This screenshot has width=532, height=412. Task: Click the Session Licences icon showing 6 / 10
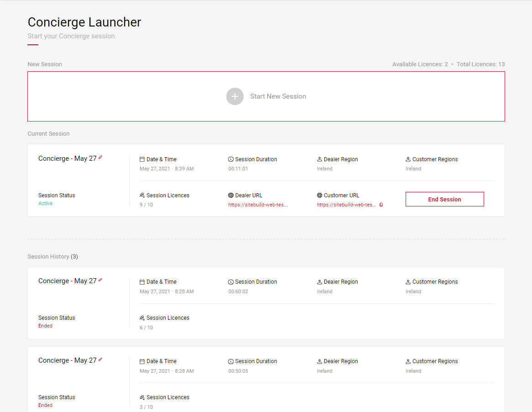tap(142, 318)
